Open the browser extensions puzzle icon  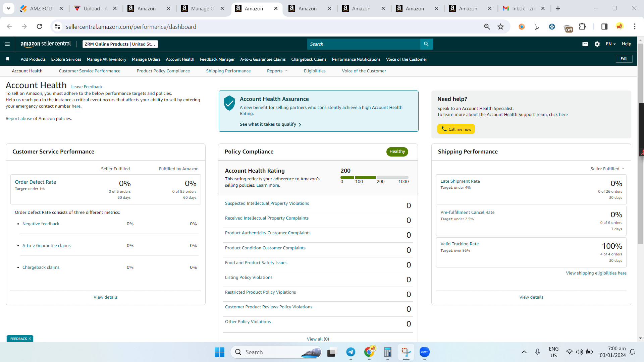pos(583,26)
